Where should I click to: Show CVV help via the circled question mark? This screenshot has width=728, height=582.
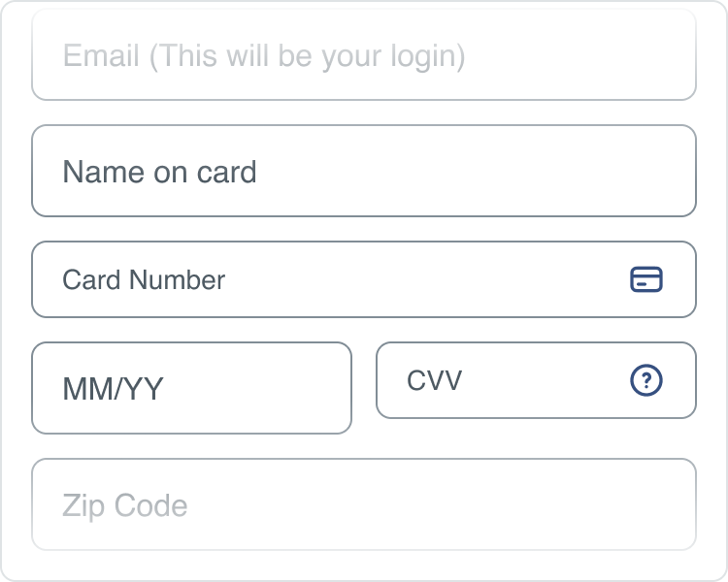pyautogui.click(x=646, y=380)
